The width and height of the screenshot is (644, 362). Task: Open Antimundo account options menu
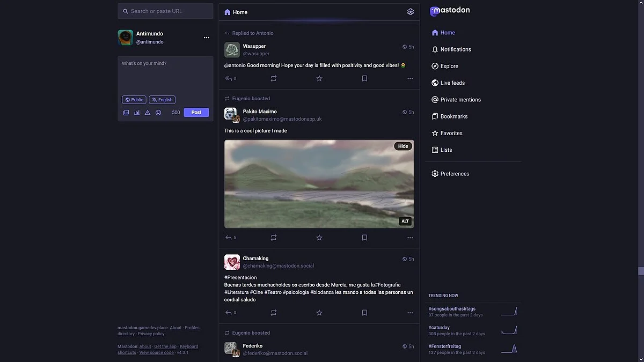coord(207,38)
